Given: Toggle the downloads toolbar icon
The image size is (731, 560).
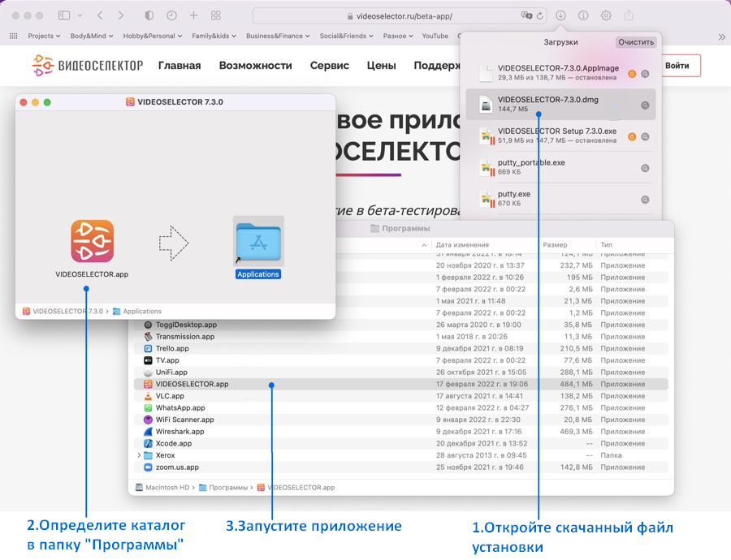Looking at the screenshot, I should tap(560, 15).
